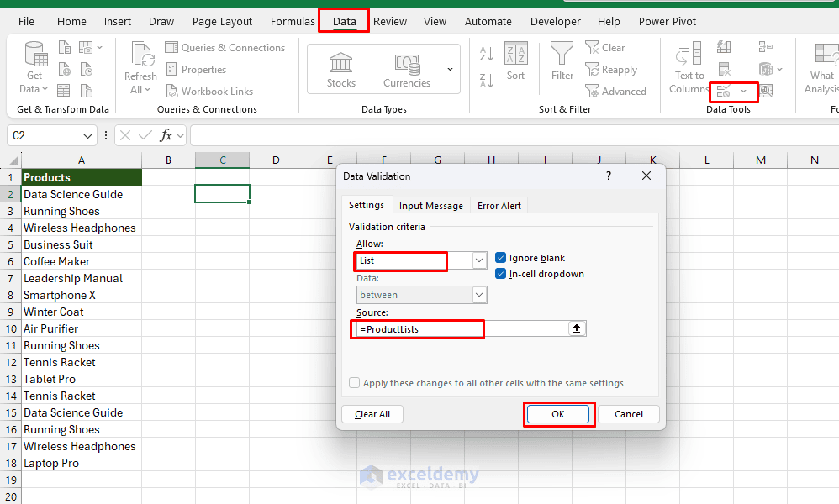This screenshot has height=504, width=839.
Task: Sort A to Z ascending
Action: point(487,54)
